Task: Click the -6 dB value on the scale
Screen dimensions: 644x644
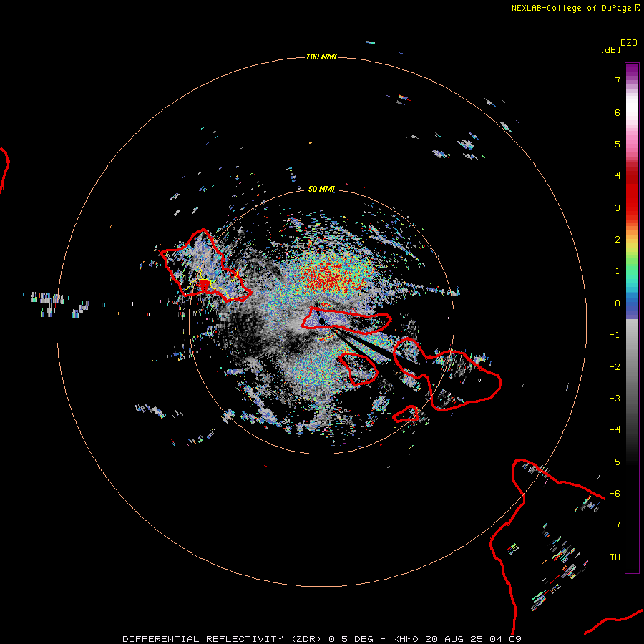Action: click(615, 494)
